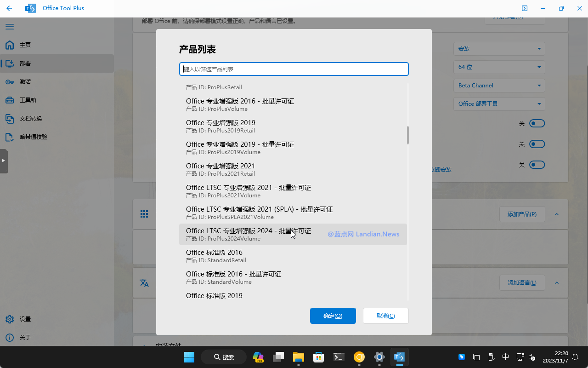
Task: Go to 文档转换 document conversion
Action: pos(30,119)
